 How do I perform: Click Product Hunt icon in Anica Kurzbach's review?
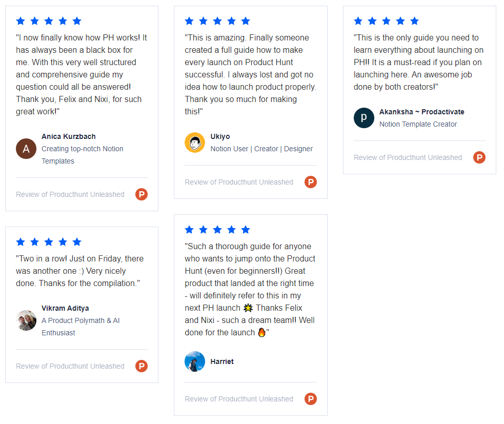tap(142, 194)
